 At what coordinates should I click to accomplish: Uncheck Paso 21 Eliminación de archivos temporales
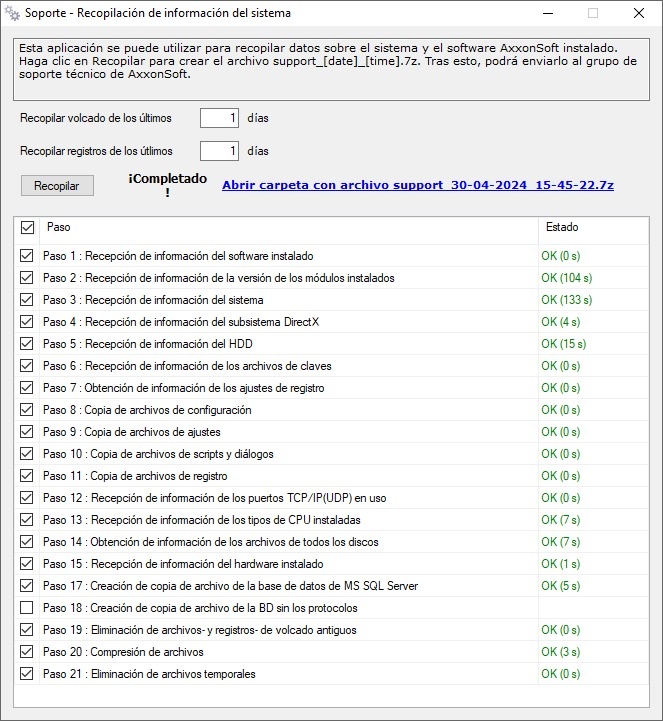coord(27,674)
